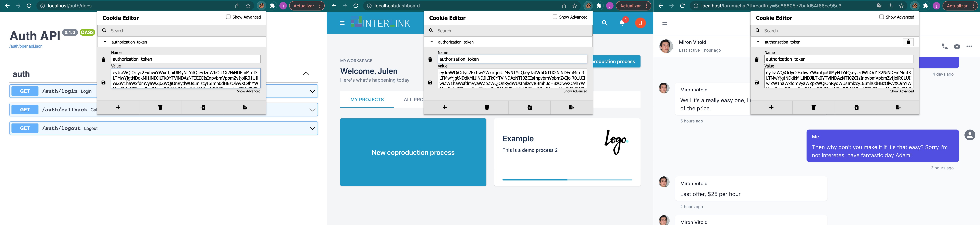This screenshot has width=980, height=225.
Task: Open the Chrome three-dot menu in the auth/docs window
Action: 320,6
